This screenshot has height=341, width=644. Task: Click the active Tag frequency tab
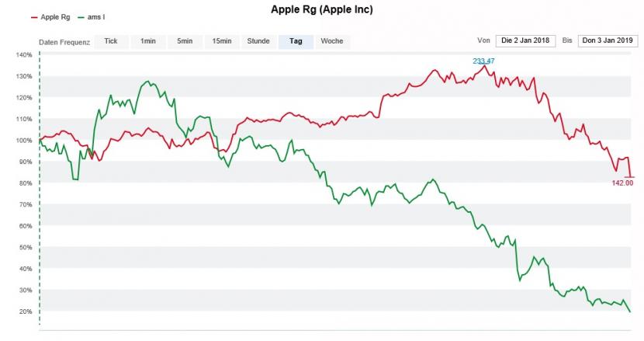click(296, 41)
